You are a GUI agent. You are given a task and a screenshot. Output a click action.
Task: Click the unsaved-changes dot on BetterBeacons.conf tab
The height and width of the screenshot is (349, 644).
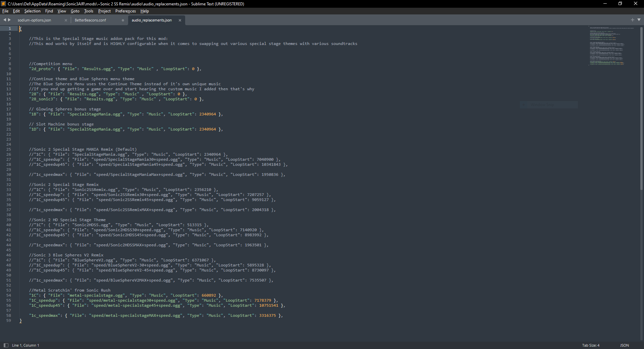[x=122, y=20]
